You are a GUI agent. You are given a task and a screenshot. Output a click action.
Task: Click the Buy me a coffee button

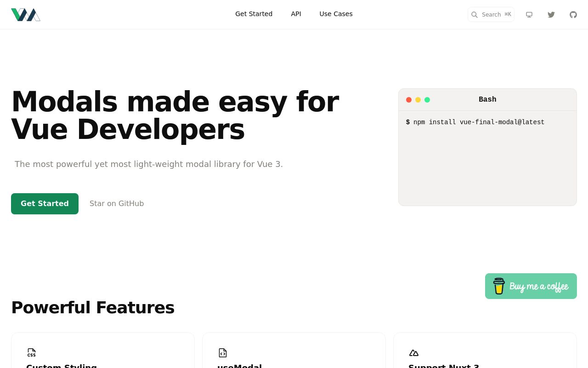pos(531,286)
